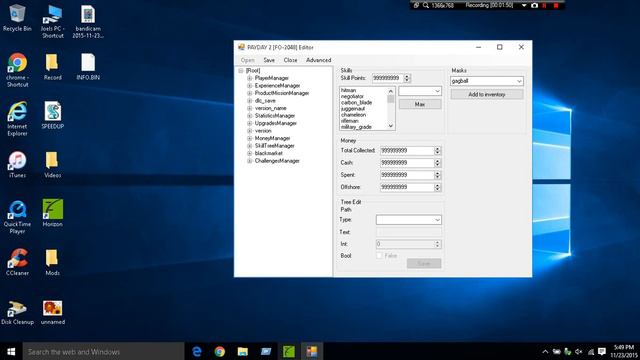The height and width of the screenshot is (360, 640).
Task: Expand the PlayerManager node
Action: point(249,78)
